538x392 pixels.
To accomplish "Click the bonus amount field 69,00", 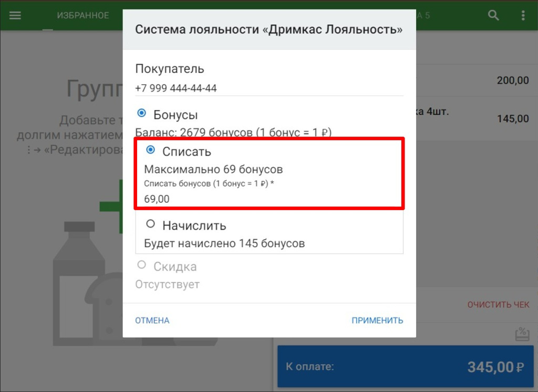I will pyautogui.click(x=270, y=199).
